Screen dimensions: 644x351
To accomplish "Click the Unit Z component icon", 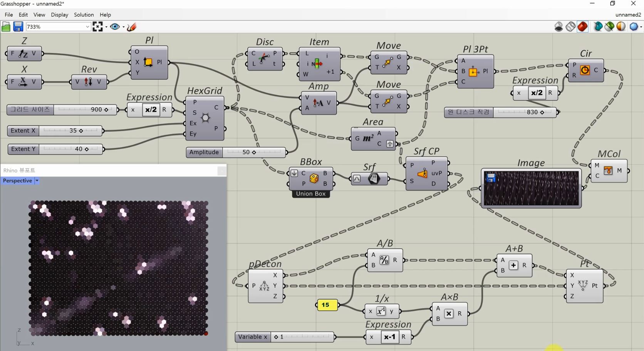I will (x=23, y=54).
